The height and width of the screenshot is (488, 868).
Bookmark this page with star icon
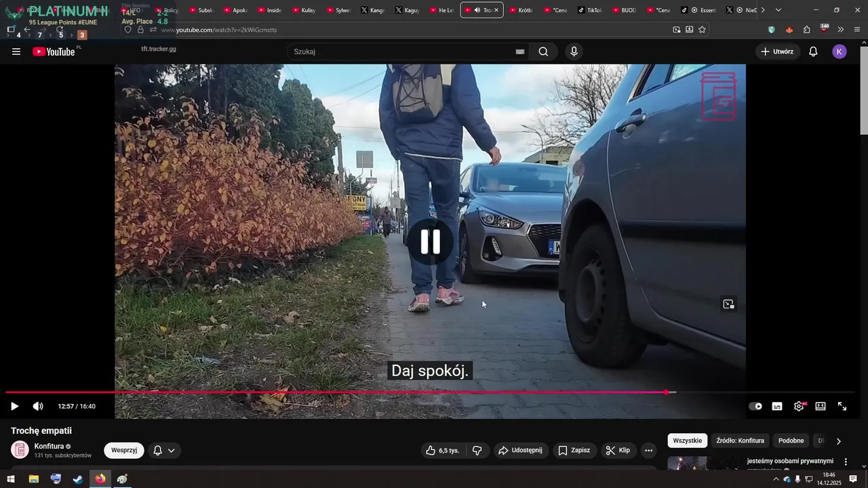coord(702,30)
